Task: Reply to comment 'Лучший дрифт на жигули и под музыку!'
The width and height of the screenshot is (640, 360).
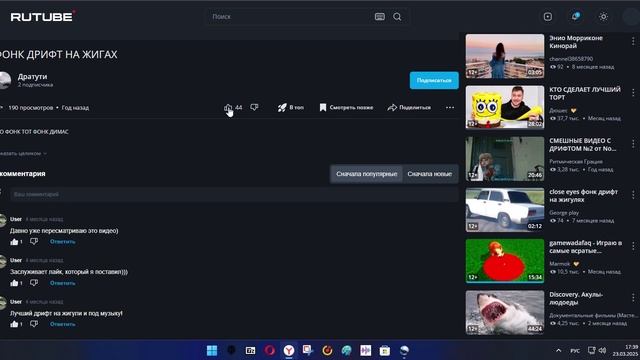Action: (x=62, y=324)
